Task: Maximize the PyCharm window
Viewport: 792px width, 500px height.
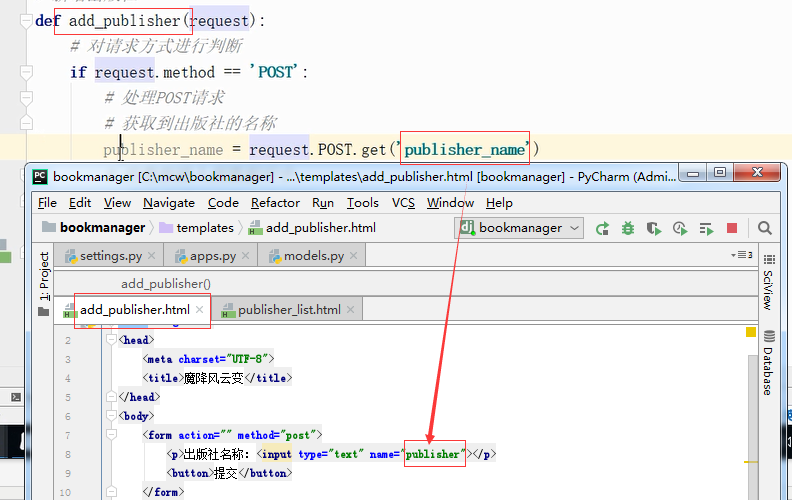Action: pyautogui.click(x=720, y=173)
